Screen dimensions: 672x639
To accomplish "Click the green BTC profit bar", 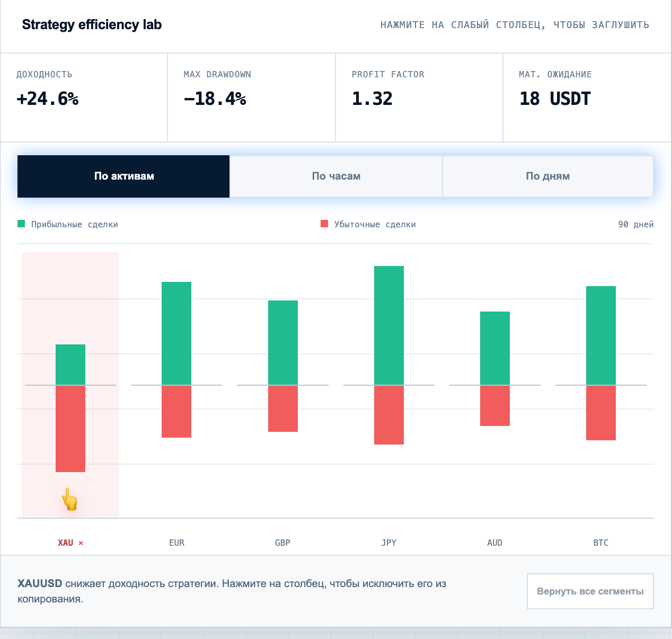I will click(601, 335).
